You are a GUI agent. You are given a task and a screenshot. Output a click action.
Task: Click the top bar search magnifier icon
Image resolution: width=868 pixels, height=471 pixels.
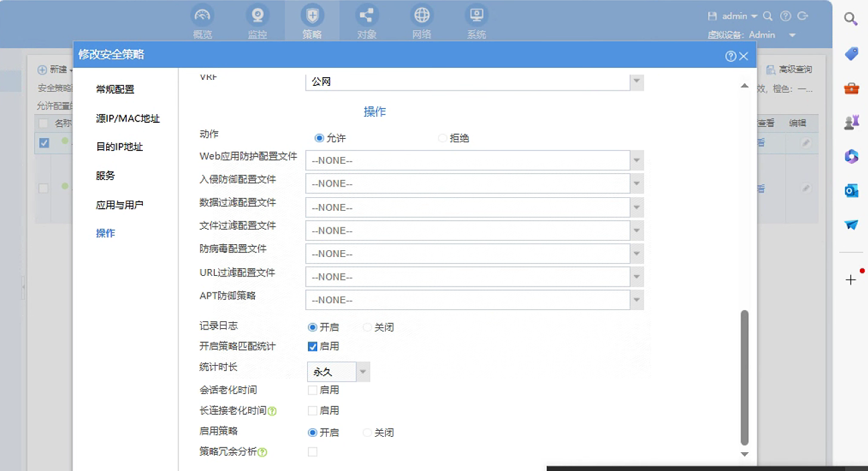[768, 16]
